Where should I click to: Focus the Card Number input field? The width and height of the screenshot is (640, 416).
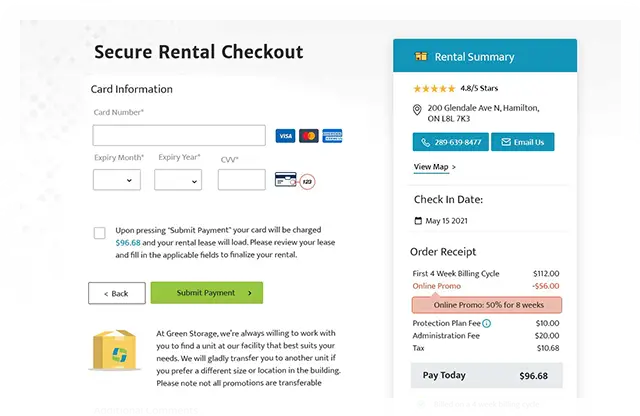click(x=179, y=136)
